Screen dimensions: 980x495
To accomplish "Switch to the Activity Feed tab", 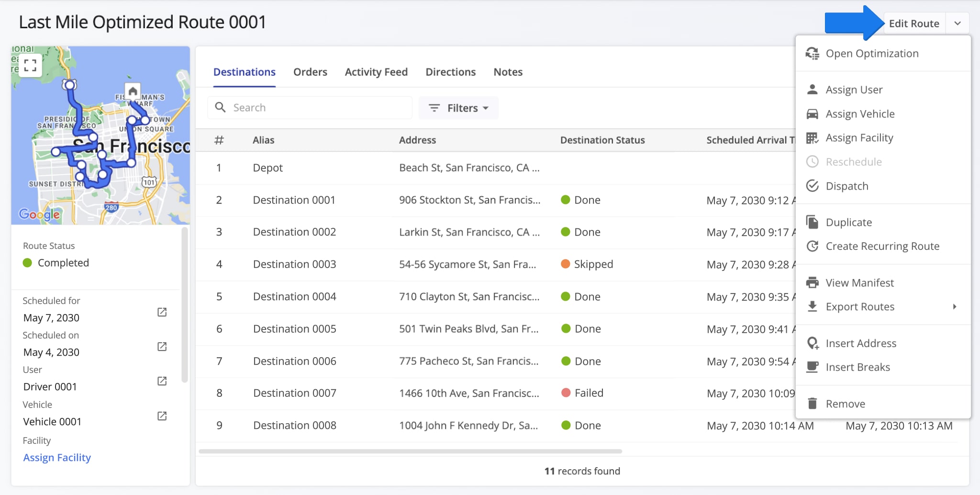I will [376, 72].
